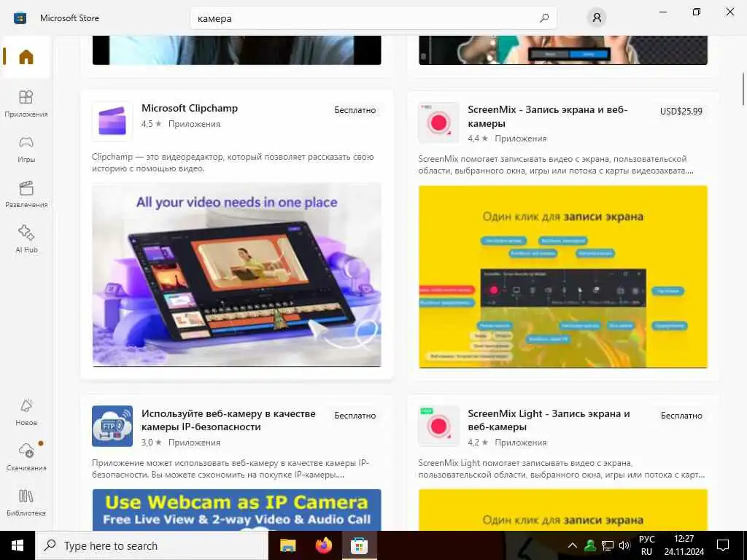747x560 pixels.
Task: Open the Скачивания section
Action: 26,457
